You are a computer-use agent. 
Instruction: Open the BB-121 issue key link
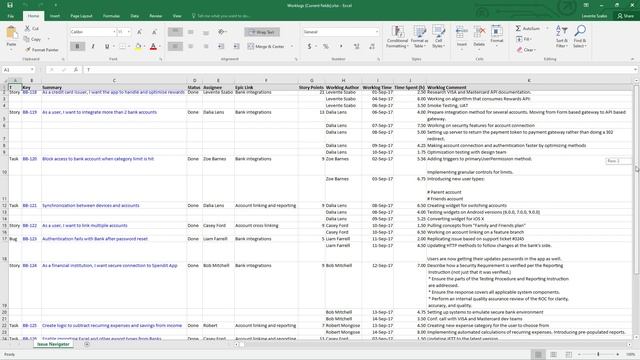click(29, 205)
